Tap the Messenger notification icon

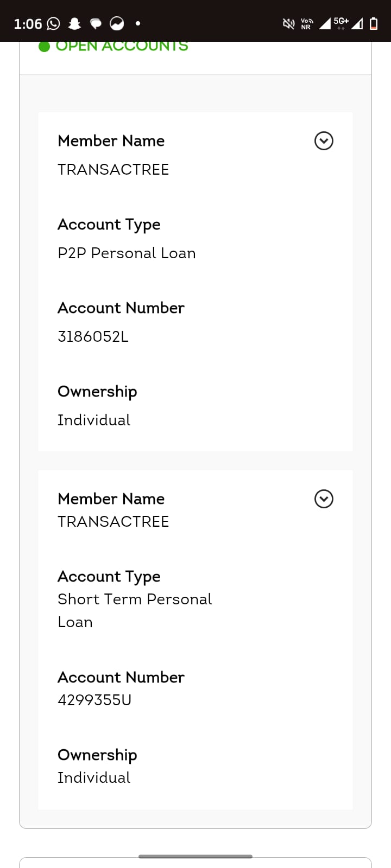click(117, 23)
